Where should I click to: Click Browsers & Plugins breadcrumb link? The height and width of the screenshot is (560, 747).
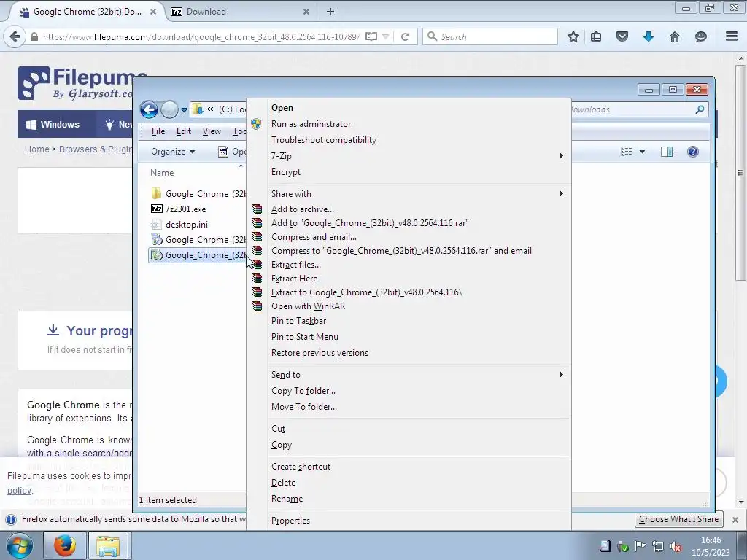point(96,149)
